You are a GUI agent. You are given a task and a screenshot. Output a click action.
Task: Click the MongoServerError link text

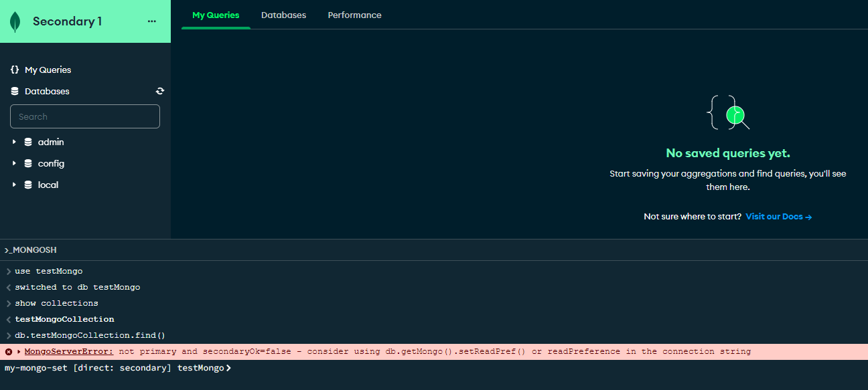pos(69,351)
